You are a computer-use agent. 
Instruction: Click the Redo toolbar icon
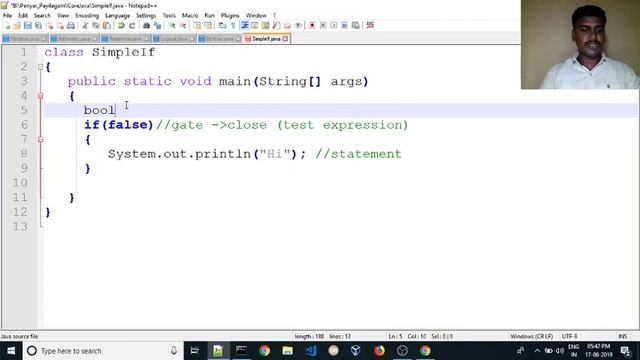coord(132,25)
